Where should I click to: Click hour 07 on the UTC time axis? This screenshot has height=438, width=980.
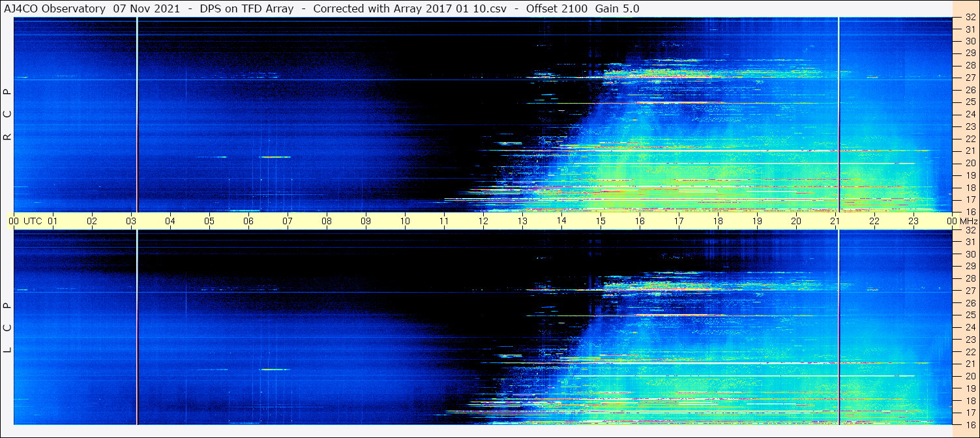pos(288,221)
